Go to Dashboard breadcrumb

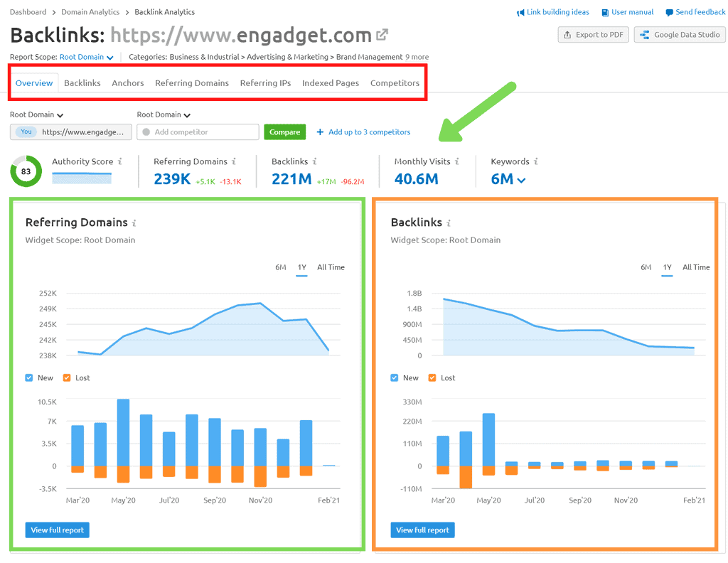pos(28,12)
